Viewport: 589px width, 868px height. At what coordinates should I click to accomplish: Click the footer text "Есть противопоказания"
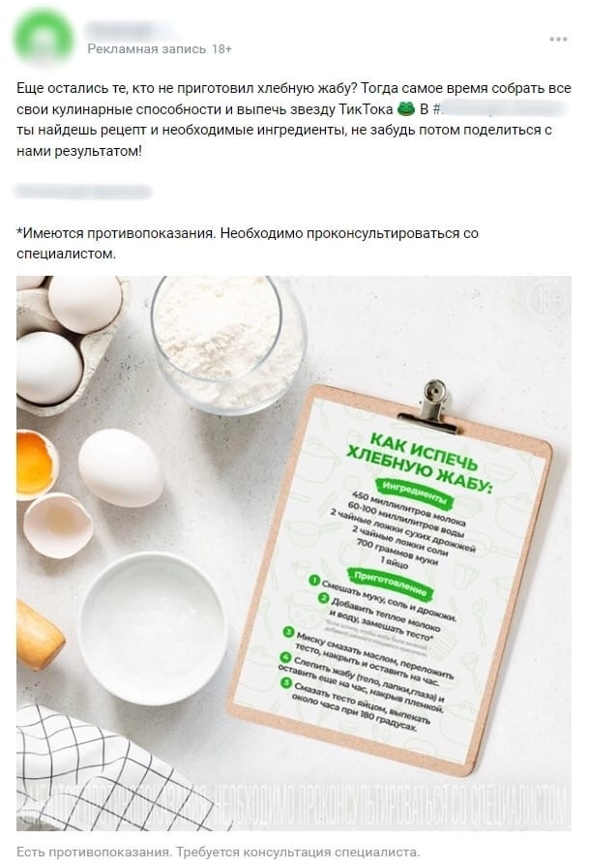coord(92,852)
